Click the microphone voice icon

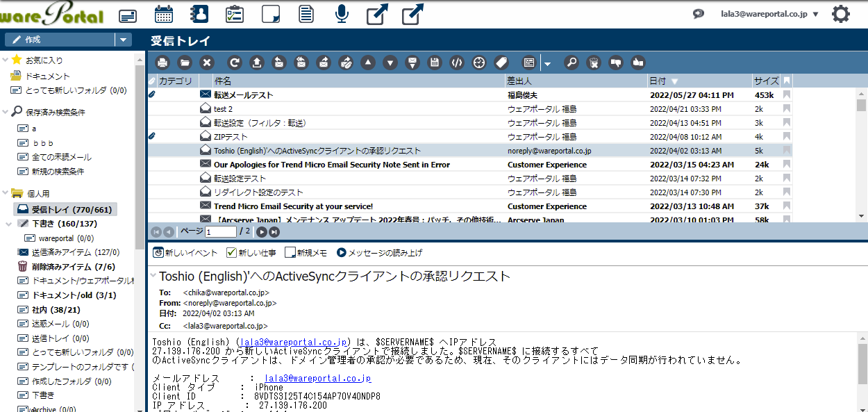click(x=342, y=14)
